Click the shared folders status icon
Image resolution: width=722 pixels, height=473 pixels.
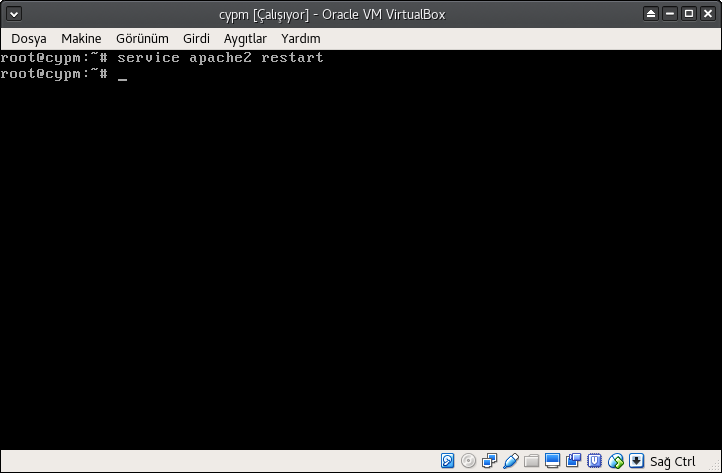[532, 461]
